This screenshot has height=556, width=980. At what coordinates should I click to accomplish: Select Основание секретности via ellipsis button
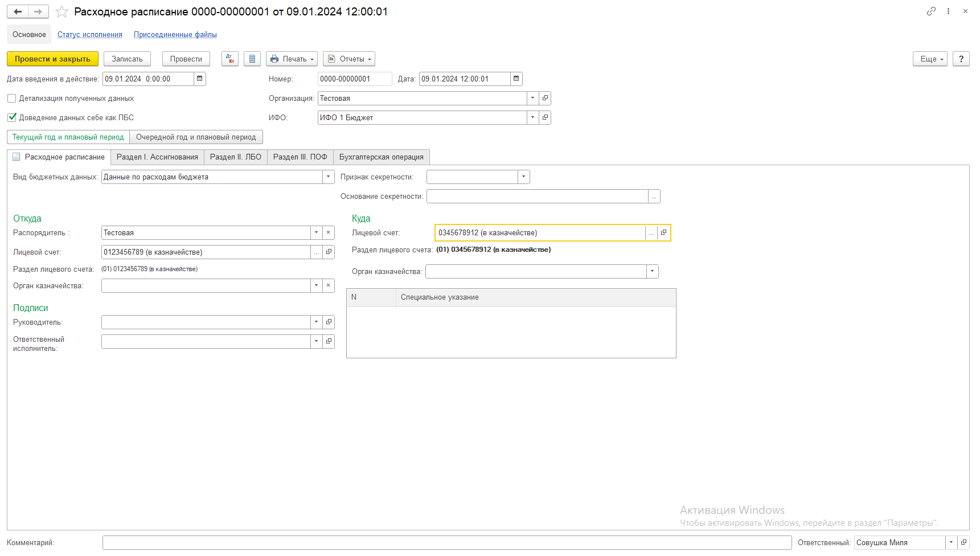click(x=654, y=196)
